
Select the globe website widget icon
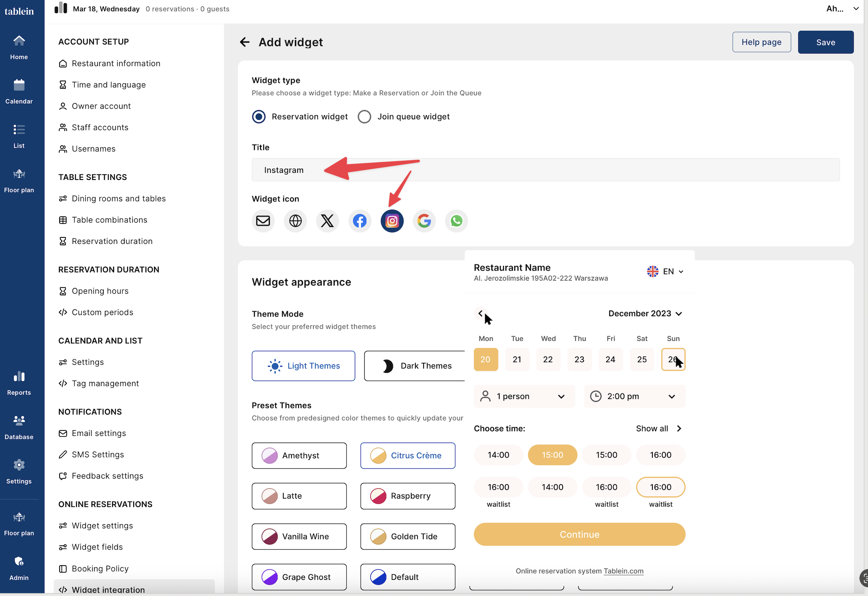[x=295, y=221]
